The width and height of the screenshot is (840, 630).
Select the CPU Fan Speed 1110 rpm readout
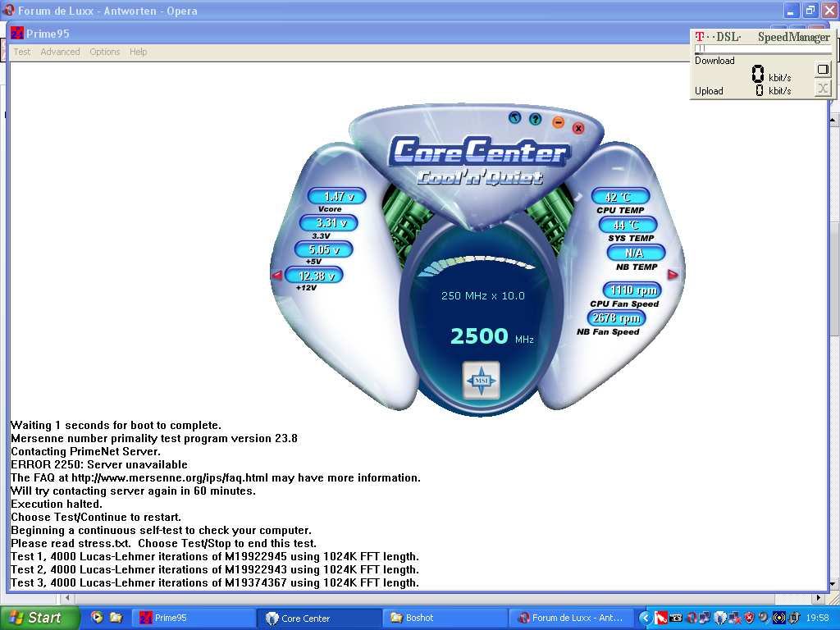click(x=632, y=290)
